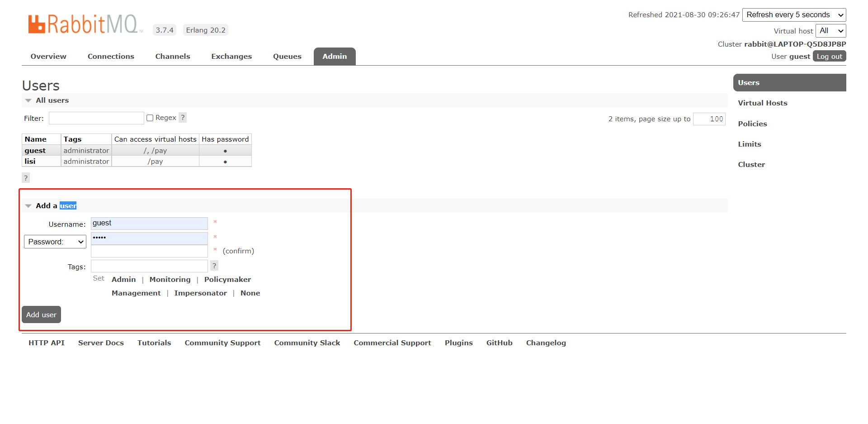Viewport: 868px width, 424px height.
Task: Select the Admin tab
Action: [335, 57]
